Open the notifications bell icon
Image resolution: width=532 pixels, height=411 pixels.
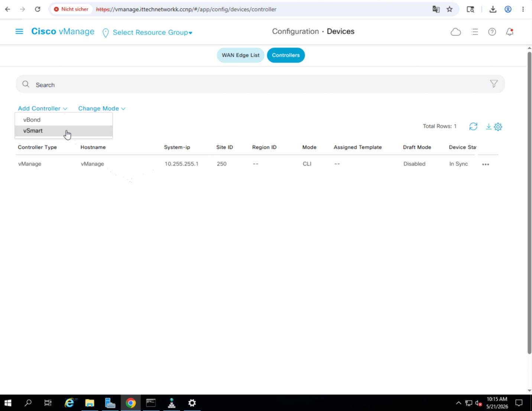tap(510, 32)
